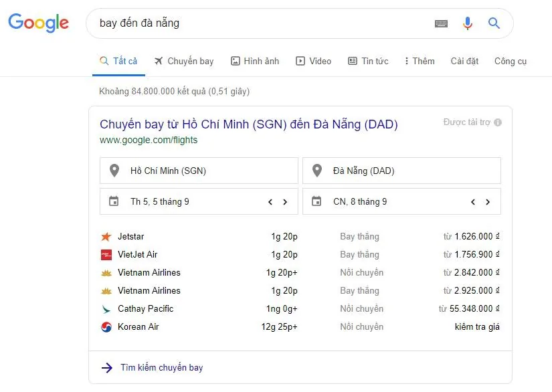Click the picture icon in Hình ảnh tab
552x392 pixels.
coord(235,61)
